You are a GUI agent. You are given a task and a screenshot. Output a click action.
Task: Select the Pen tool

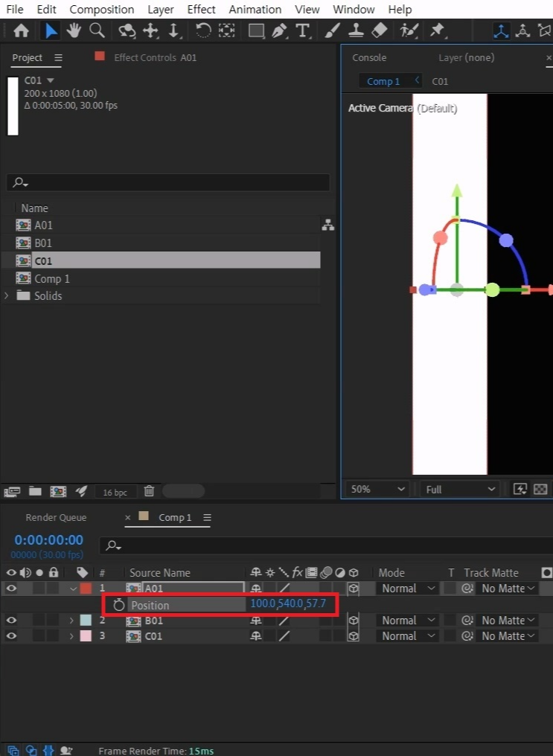(x=279, y=31)
